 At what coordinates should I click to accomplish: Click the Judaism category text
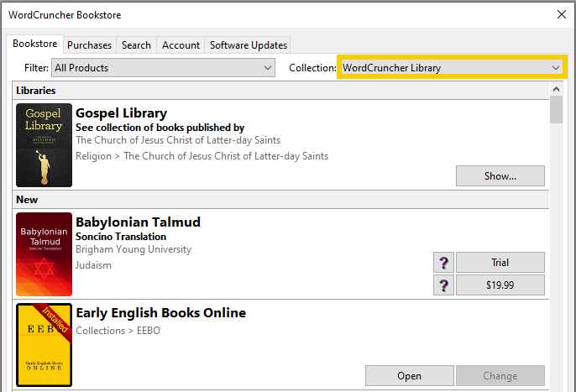pos(93,265)
